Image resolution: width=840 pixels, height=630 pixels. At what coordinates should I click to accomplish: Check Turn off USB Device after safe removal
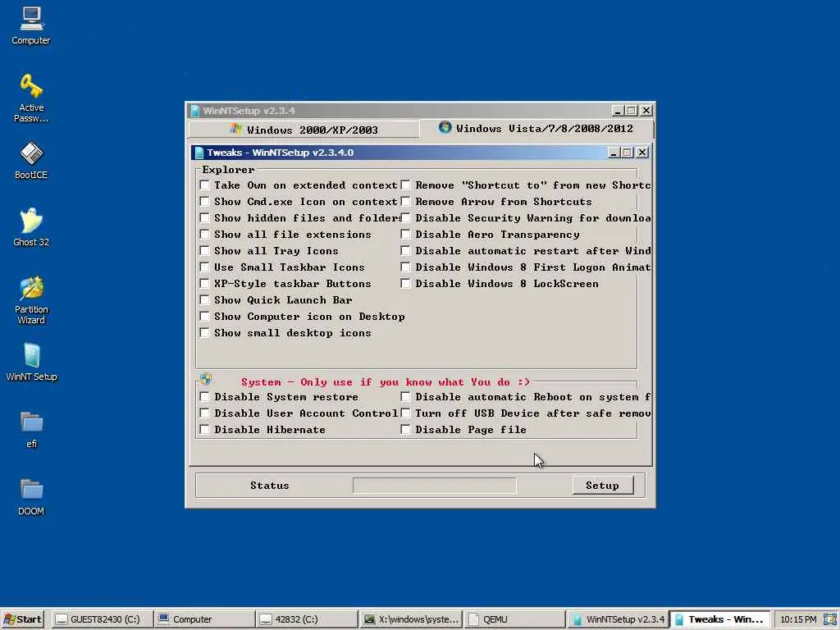click(405, 413)
